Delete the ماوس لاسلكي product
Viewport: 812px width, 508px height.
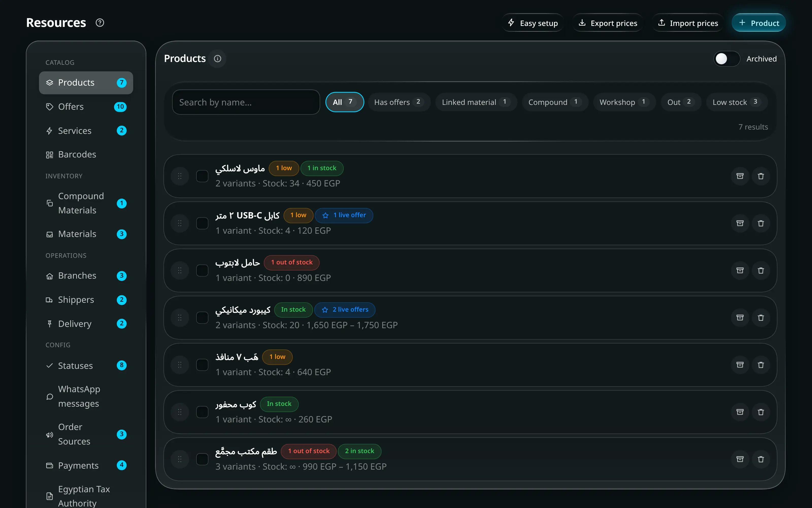pos(761,176)
